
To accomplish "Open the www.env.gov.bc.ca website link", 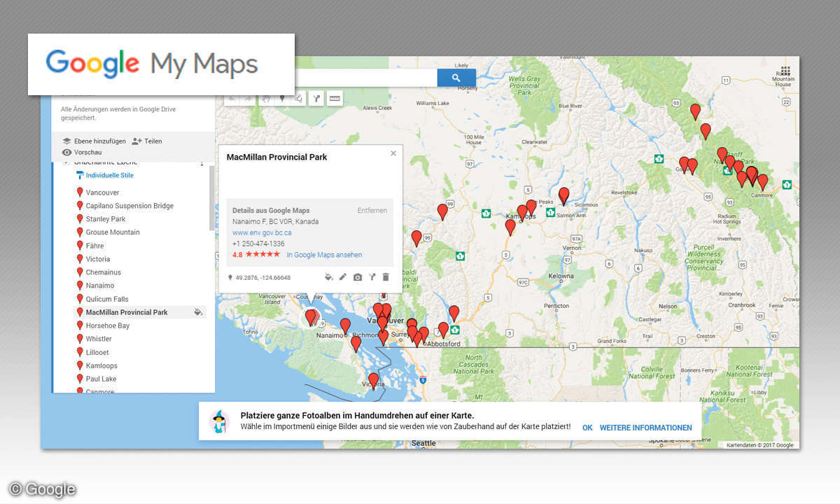I will click(262, 232).
